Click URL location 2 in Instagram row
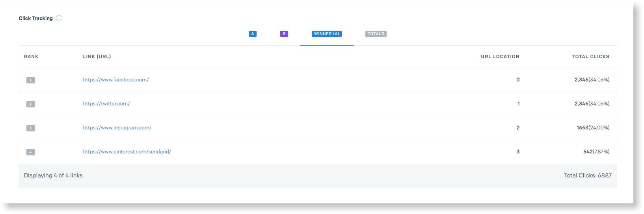Viewport: 644px width, 214px height. point(518,128)
